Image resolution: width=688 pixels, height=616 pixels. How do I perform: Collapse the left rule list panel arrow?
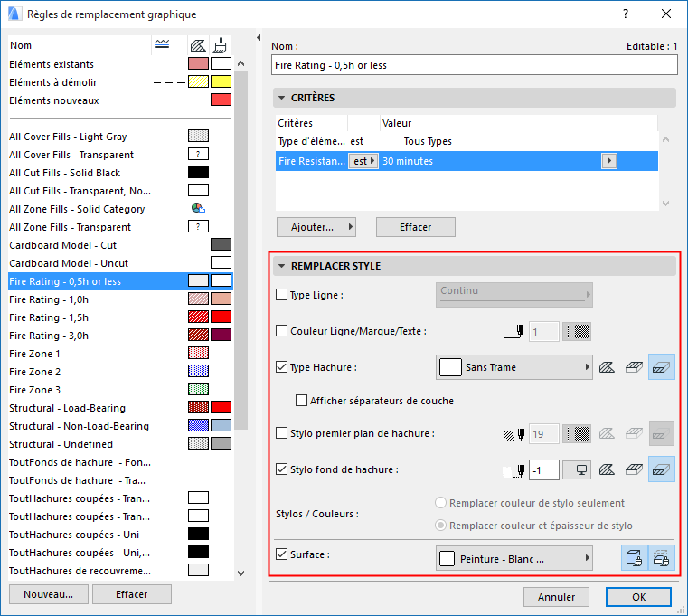[x=259, y=38]
